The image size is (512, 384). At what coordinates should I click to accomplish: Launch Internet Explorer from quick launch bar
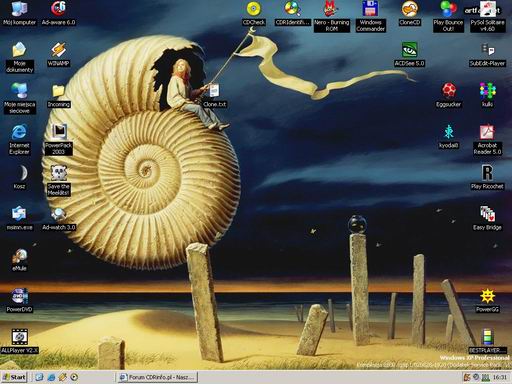[51, 377]
